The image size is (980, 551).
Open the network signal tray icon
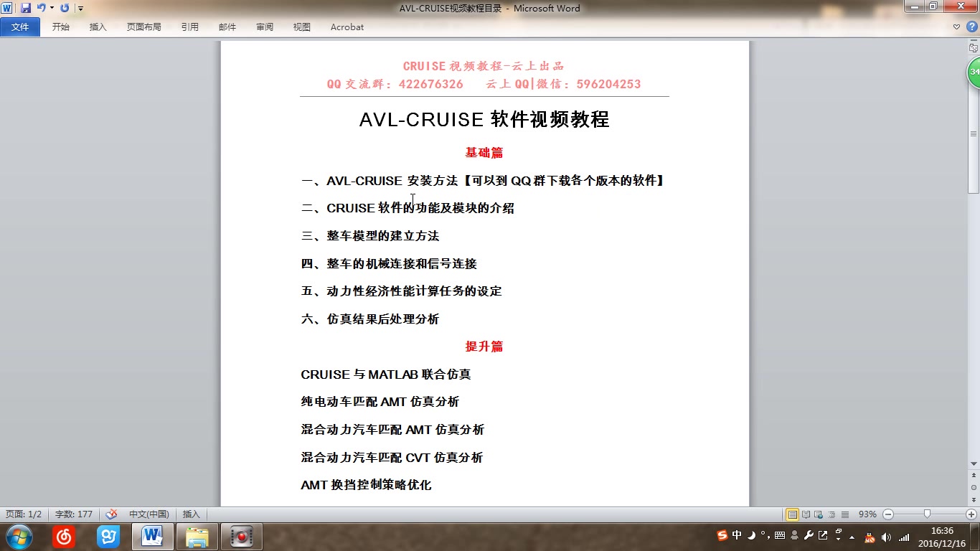(904, 537)
